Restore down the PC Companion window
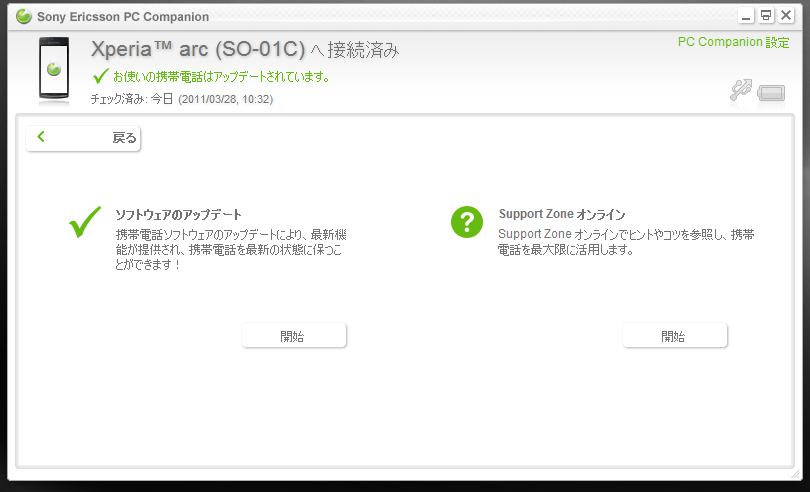The height and width of the screenshot is (492, 810). [x=766, y=16]
